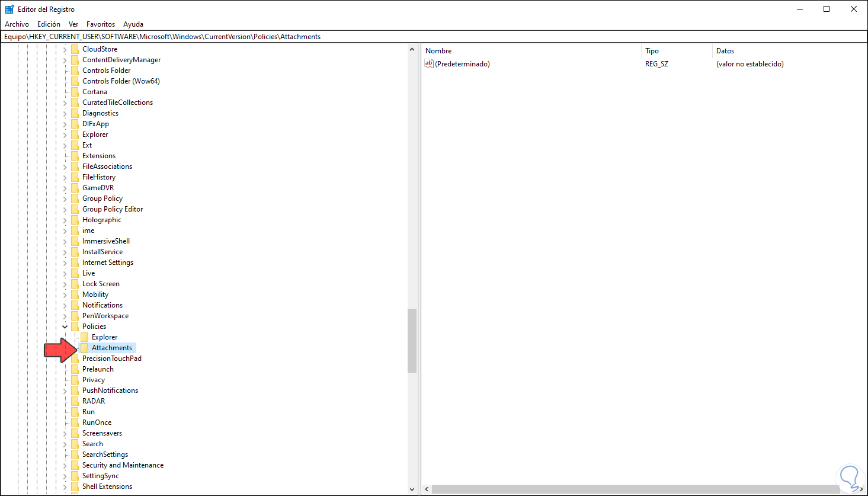Click the Cortana folder icon

pyautogui.click(x=75, y=92)
